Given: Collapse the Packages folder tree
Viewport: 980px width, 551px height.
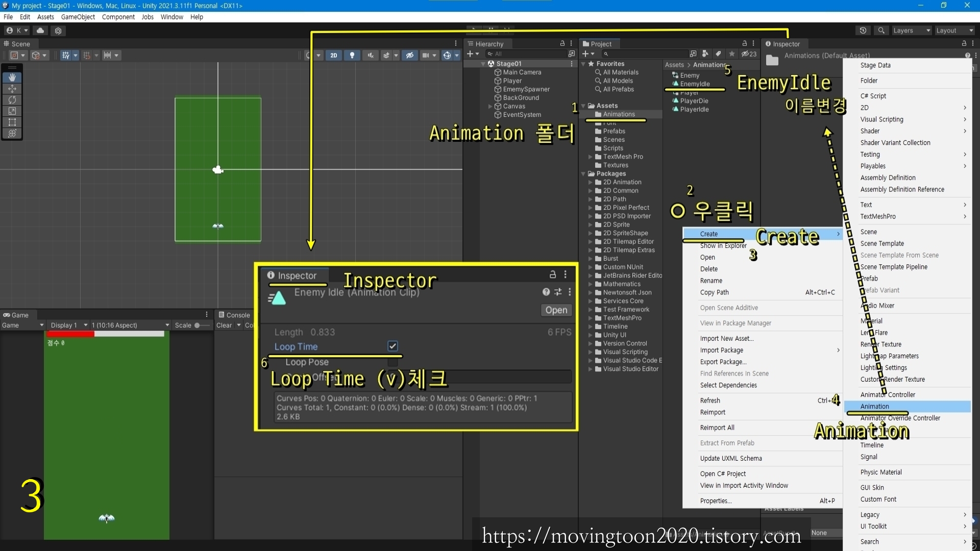Looking at the screenshot, I should coord(583,174).
